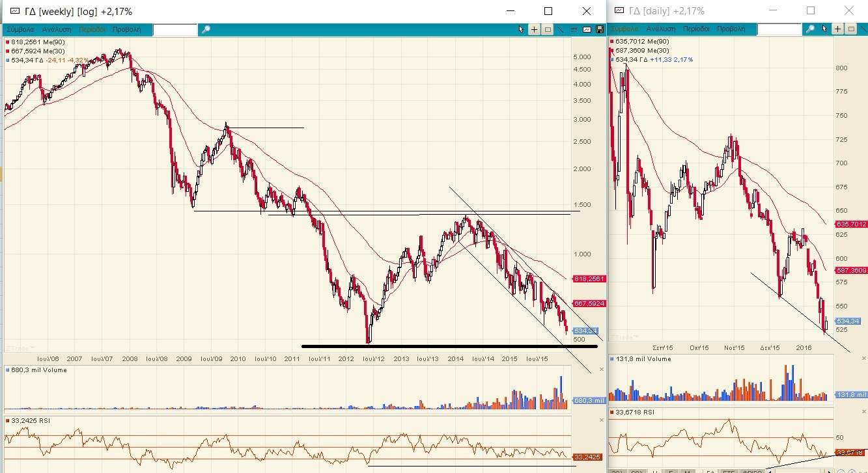Click the Me(90) moving average legend swatch in weekly chart

[x=7, y=42]
